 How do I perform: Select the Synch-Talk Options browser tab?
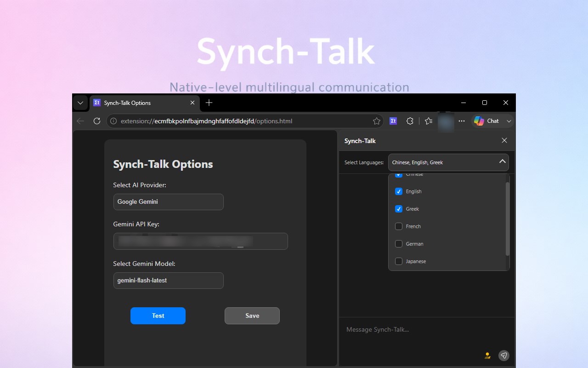pos(145,103)
